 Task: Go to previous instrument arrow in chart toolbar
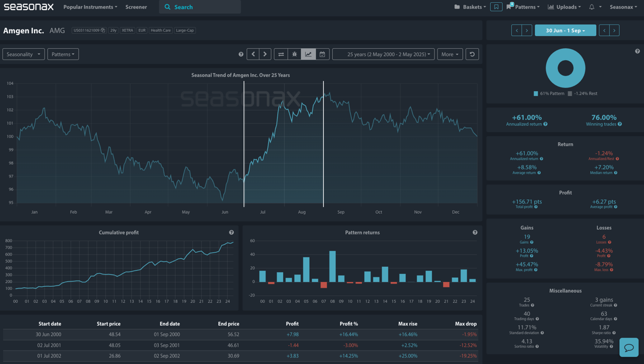pyautogui.click(x=253, y=54)
